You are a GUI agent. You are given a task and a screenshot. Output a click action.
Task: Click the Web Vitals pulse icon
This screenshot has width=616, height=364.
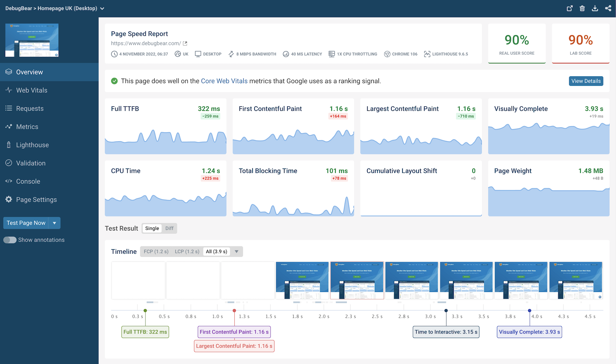[x=9, y=90]
